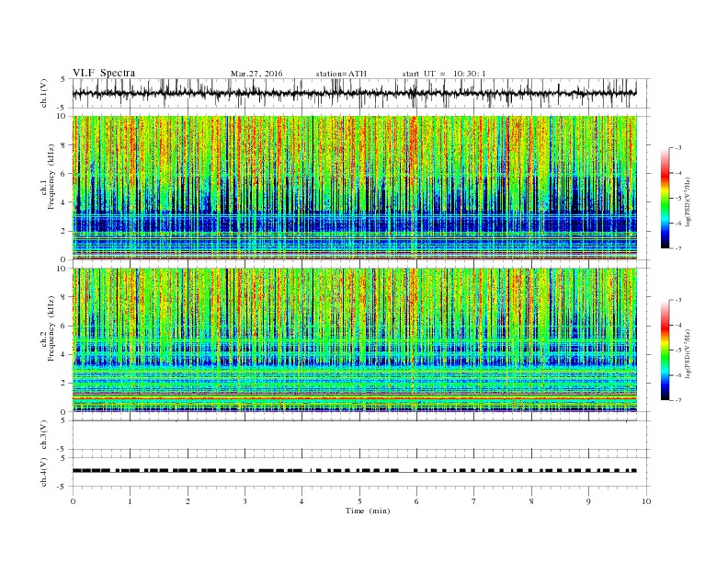Click the ch.2 colorbar "log(PSD)(V²/Hz)" label
The image size is (728, 563).
[688, 353]
